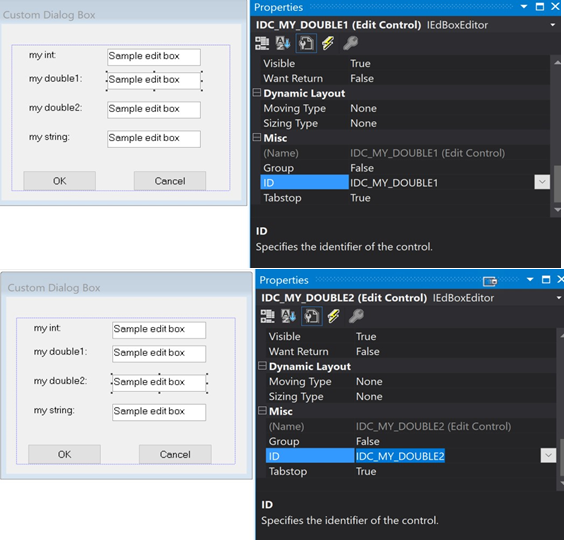
Task: Click Alphabetical sort icon in lower Properties toolbar
Action: (x=288, y=316)
